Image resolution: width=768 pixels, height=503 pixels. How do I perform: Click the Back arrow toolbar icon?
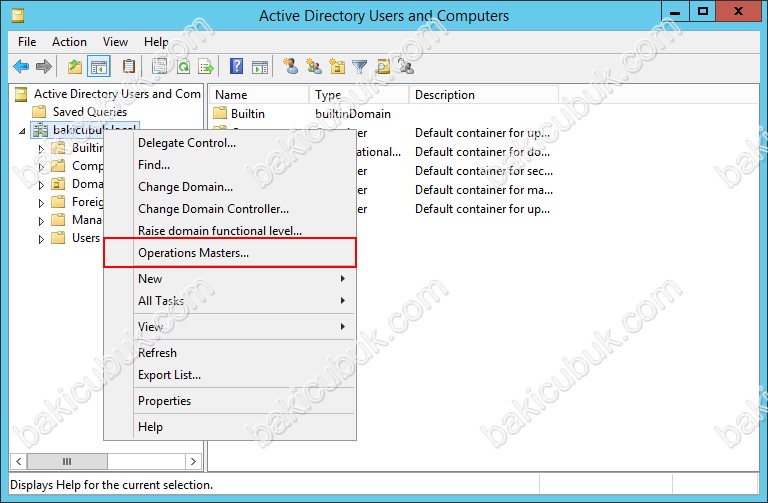tap(21, 66)
